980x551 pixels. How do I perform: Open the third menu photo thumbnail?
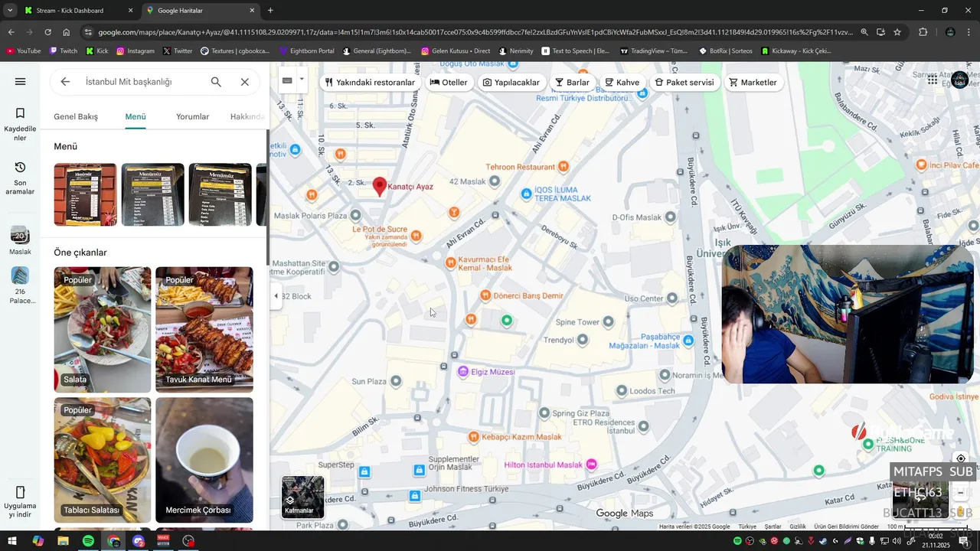click(220, 194)
